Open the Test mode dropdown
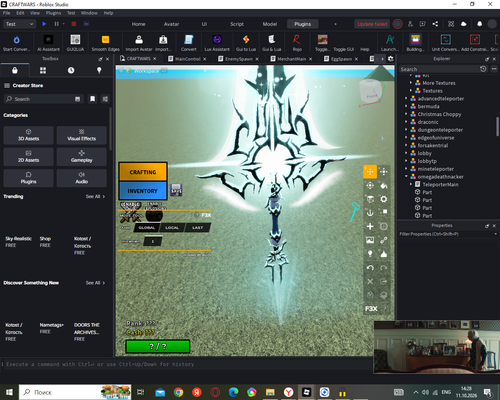The height and width of the screenshot is (400, 500). point(19,24)
